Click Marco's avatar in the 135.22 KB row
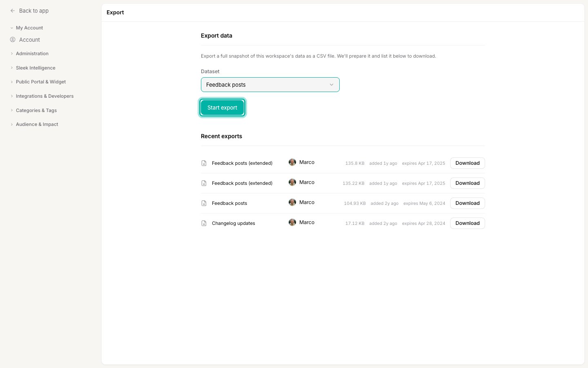 click(292, 182)
